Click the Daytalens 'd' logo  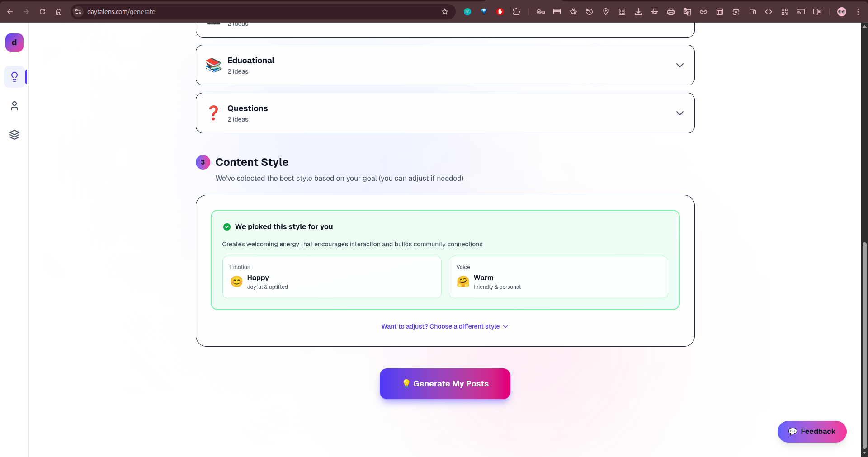click(x=14, y=42)
